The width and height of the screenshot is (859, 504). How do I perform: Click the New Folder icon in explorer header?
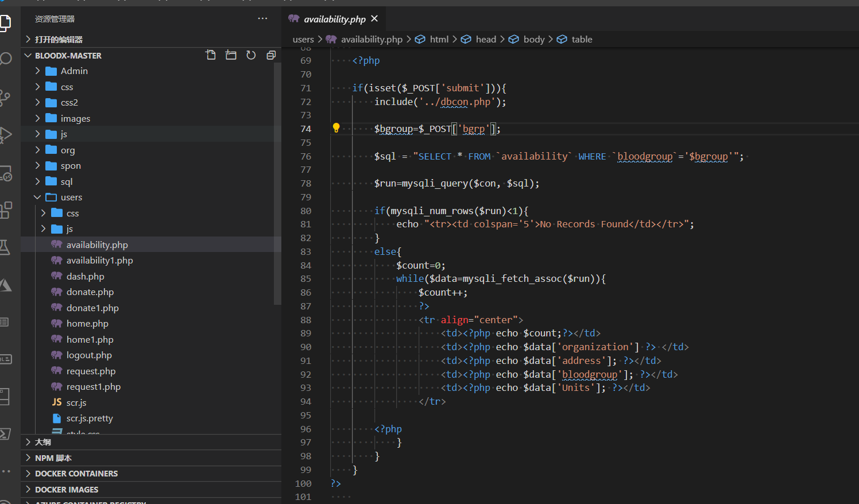pyautogui.click(x=231, y=55)
